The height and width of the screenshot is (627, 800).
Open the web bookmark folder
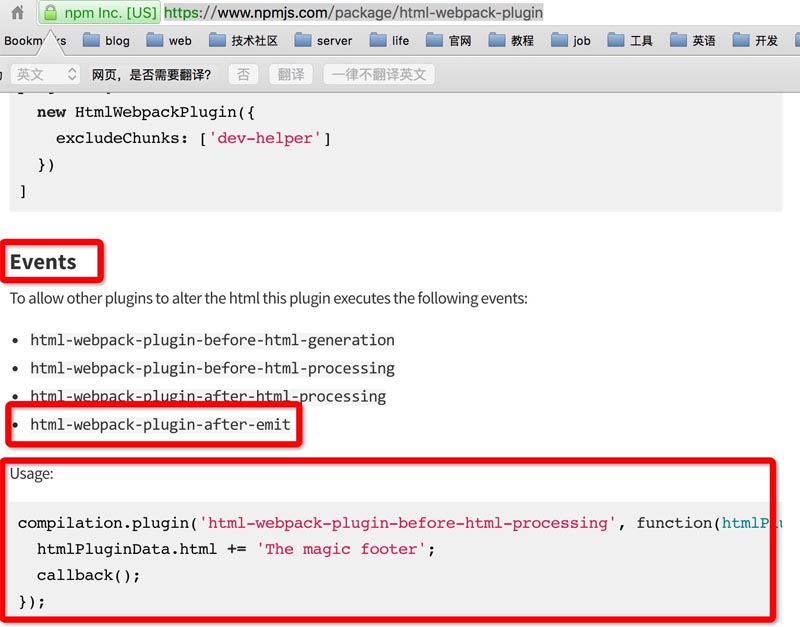(168, 41)
